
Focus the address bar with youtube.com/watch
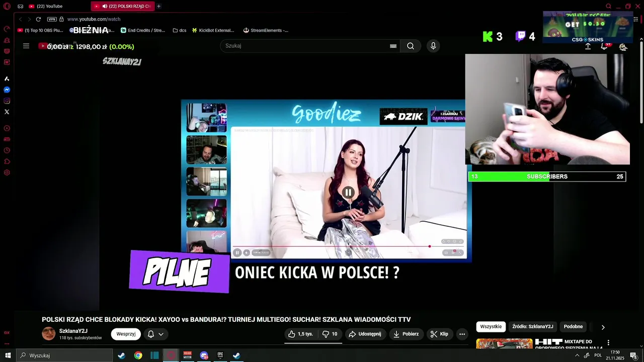coord(94,19)
